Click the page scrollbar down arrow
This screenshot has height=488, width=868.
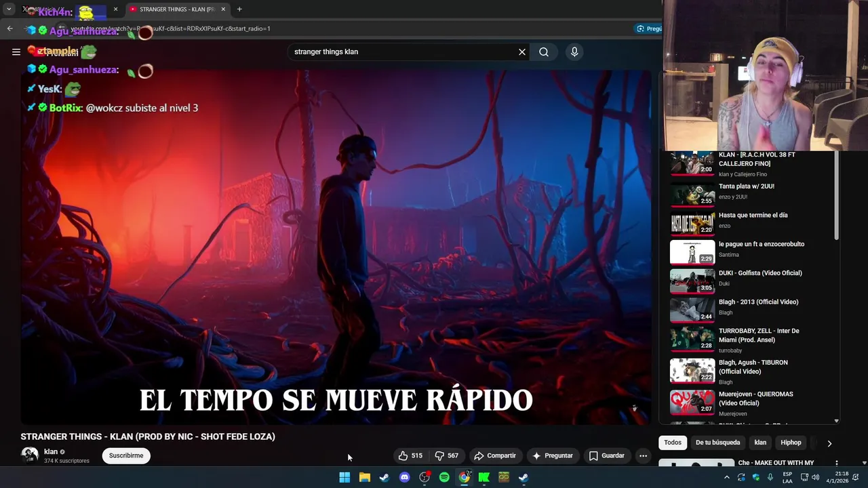coord(865,463)
